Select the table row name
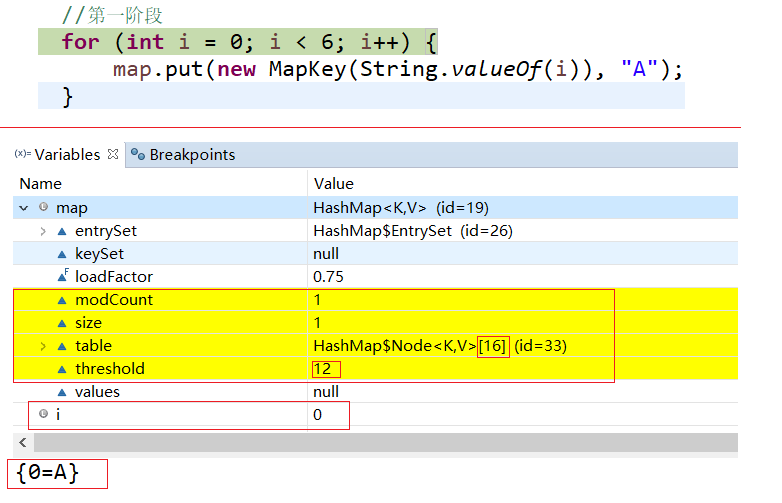 coord(93,345)
